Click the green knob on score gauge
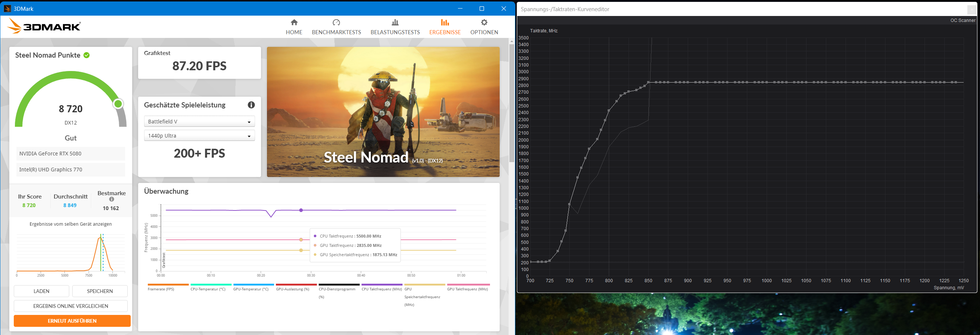The width and height of the screenshot is (980, 335). point(118,104)
